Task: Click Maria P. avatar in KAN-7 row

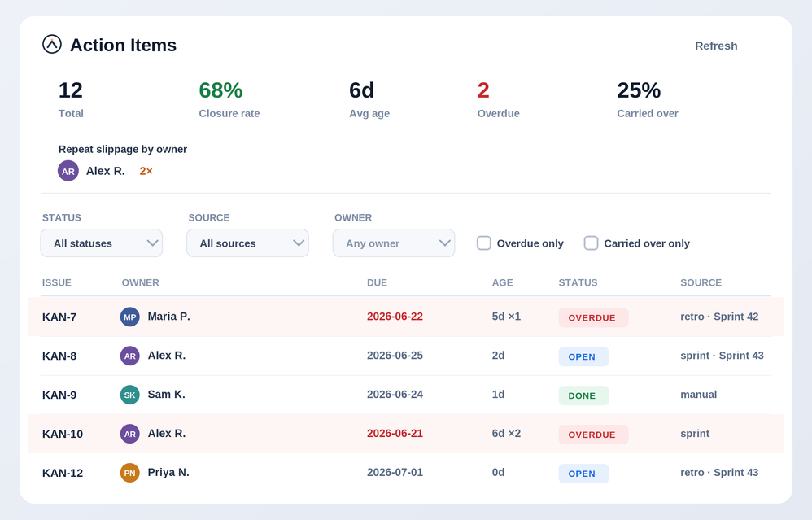Action: 130,317
